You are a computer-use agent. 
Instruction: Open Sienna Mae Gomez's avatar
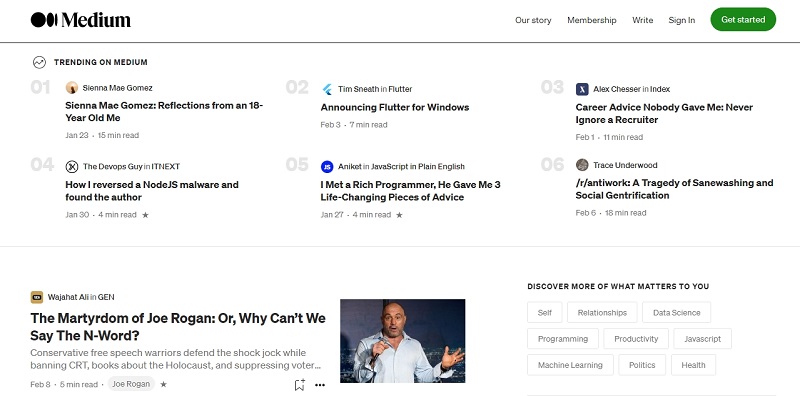pos(72,88)
